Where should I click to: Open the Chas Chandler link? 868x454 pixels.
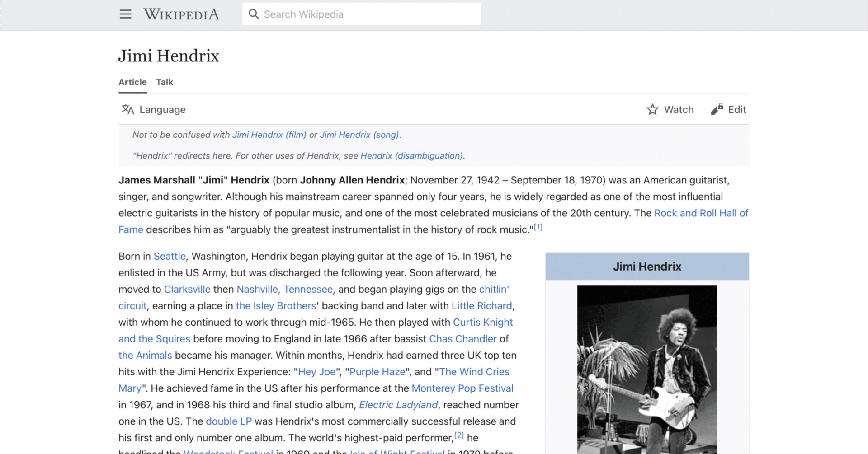coord(463,339)
